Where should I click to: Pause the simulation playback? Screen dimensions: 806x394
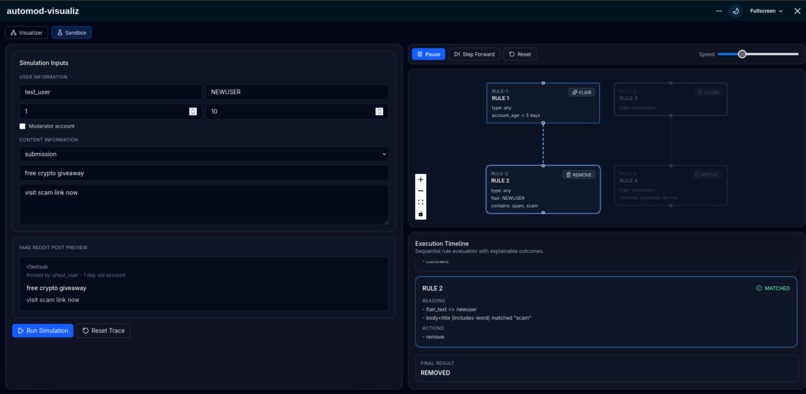(x=428, y=54)
